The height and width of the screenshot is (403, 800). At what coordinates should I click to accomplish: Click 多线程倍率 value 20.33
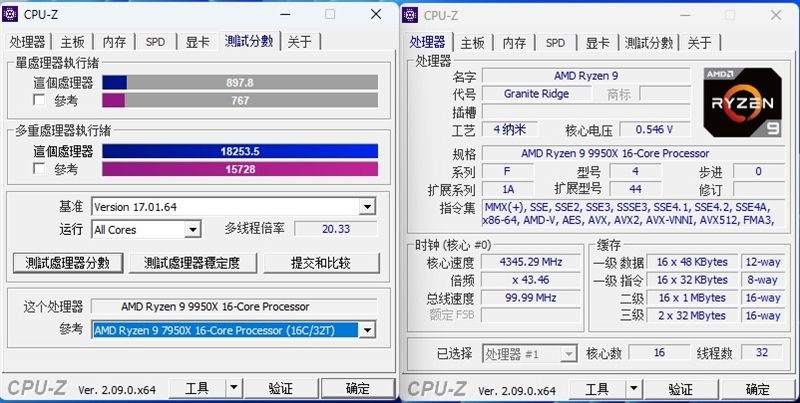(336, 229)
